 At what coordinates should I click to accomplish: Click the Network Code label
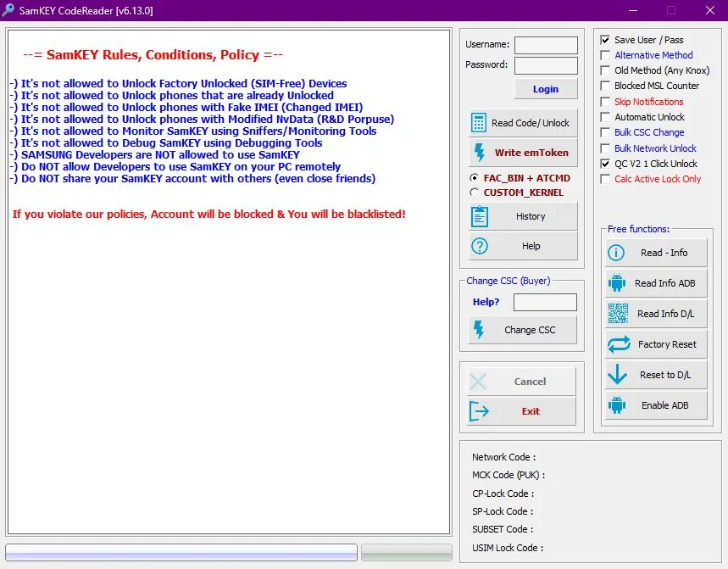pyautogui.click(x=503, y=457)
